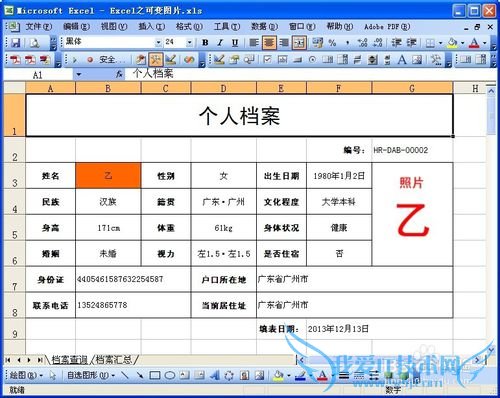Click the cell with HR-DAB-00002
500x398 pixels.
412,150
